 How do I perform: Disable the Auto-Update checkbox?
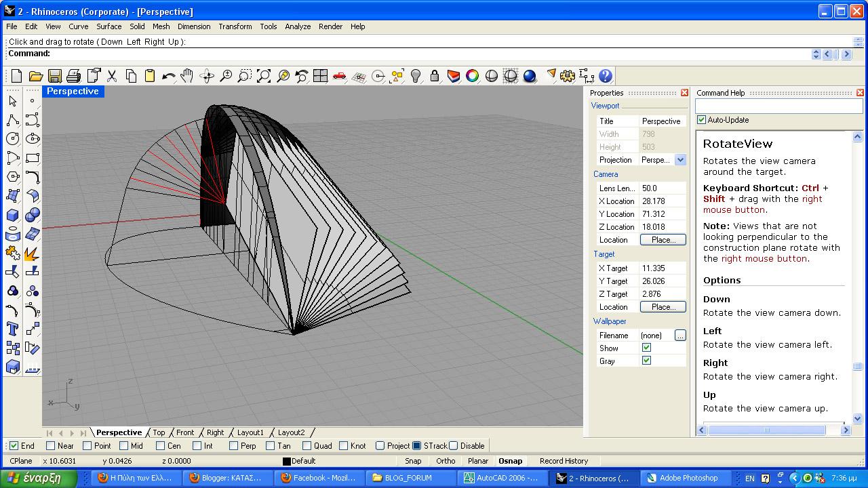pyautogui.click(x=702, y=120)
